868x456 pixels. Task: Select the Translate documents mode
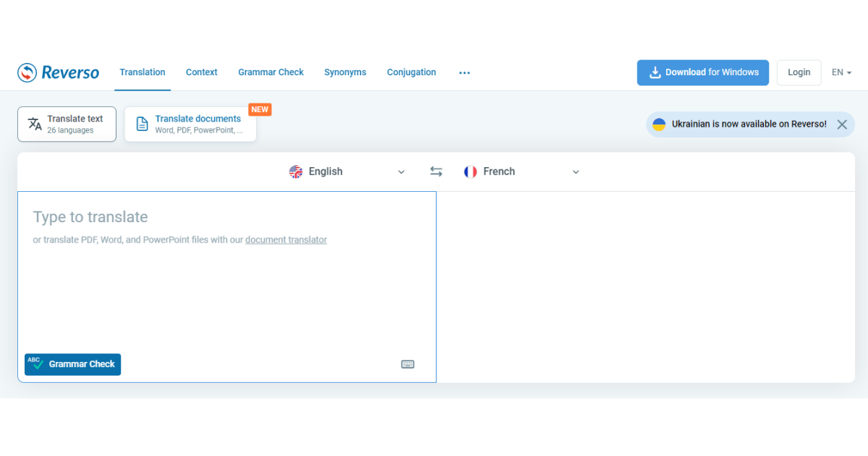[190, 124]
